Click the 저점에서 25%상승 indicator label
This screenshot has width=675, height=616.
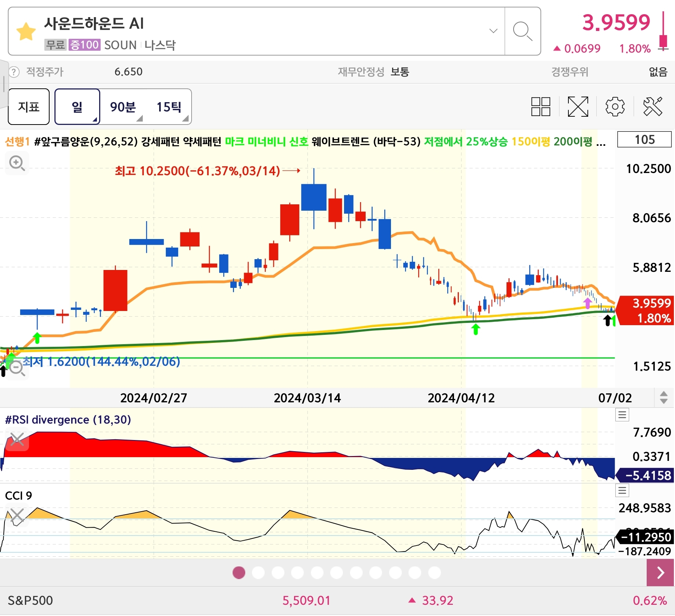[x=466, y=142]
